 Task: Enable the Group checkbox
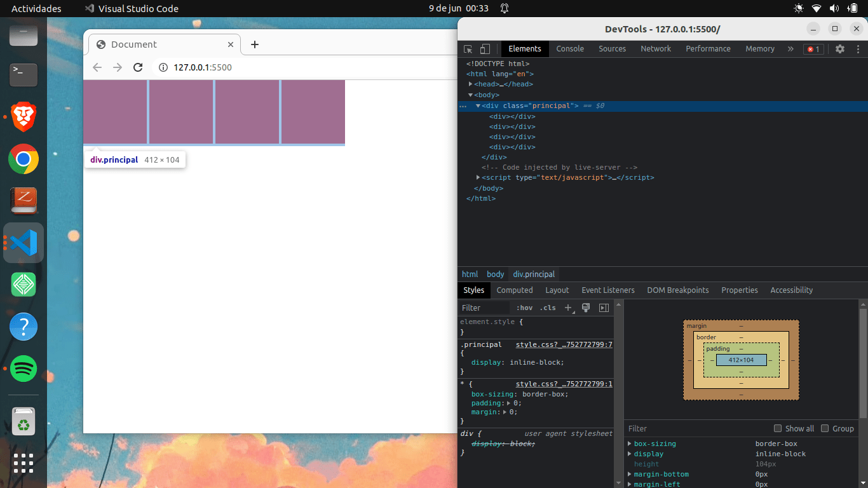822,428
